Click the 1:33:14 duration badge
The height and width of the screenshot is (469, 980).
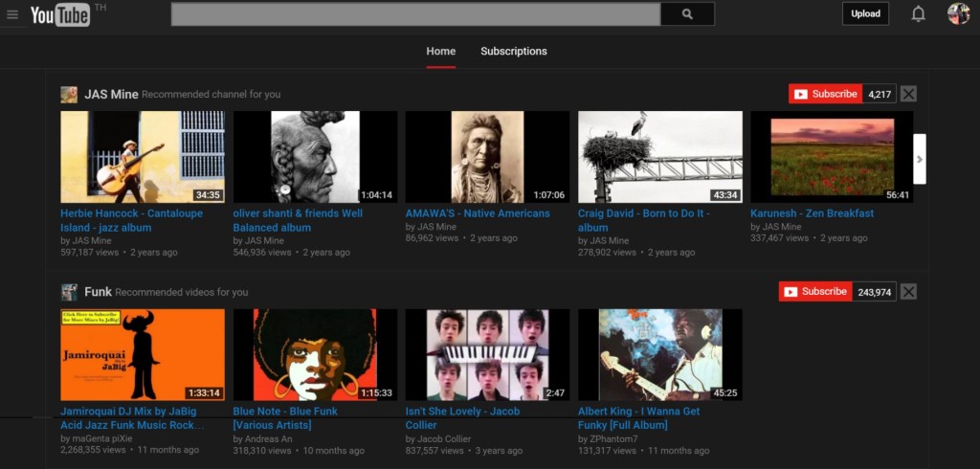point(205,392)
